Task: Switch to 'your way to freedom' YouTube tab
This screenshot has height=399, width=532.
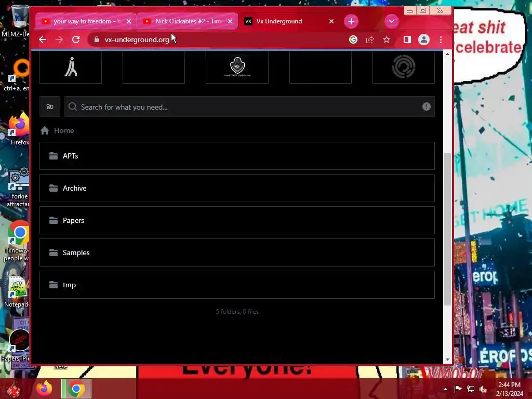Action: 86,21
